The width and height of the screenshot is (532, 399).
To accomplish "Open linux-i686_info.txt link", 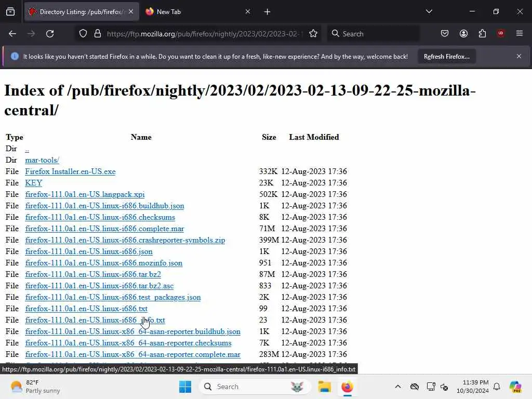I will point(95,320).
